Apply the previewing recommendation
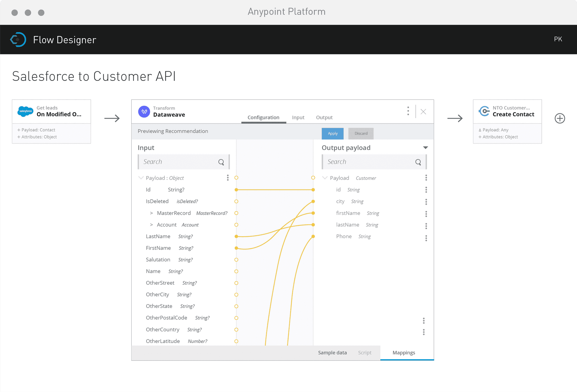Viewport: 577px width, 392px height. 332,133
